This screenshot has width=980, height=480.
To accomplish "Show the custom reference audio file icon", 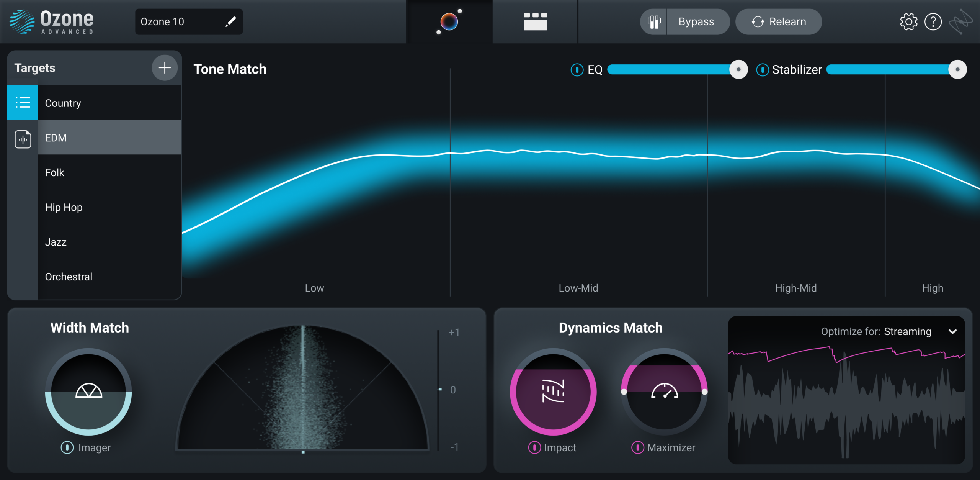I will tap(23, 139).
